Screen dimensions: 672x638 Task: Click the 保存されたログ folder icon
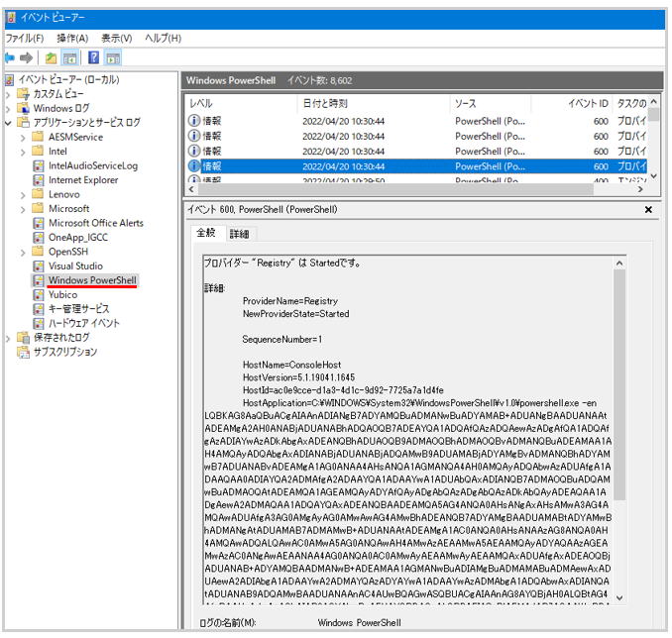(23, 338)
